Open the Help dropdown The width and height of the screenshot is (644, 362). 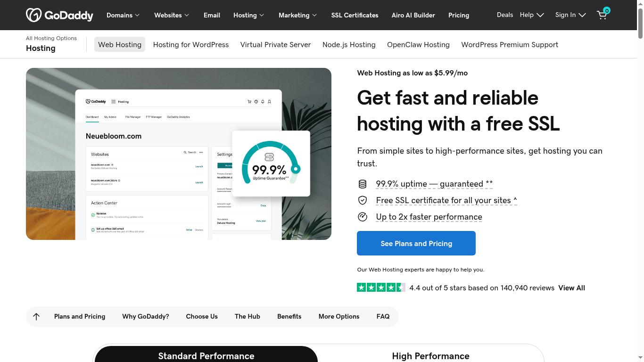coord(532,15)
